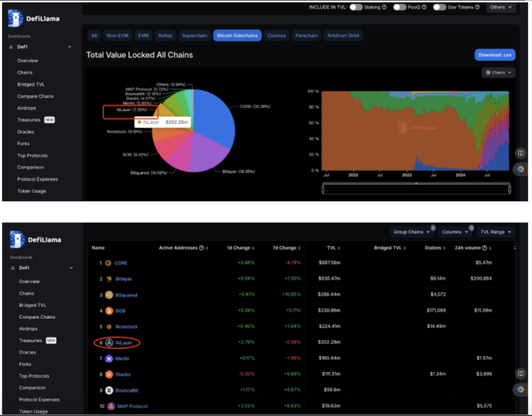The image size is (532, 416).
Task: Open the Bitlayer chain link in the table
Action: [124, 279]
